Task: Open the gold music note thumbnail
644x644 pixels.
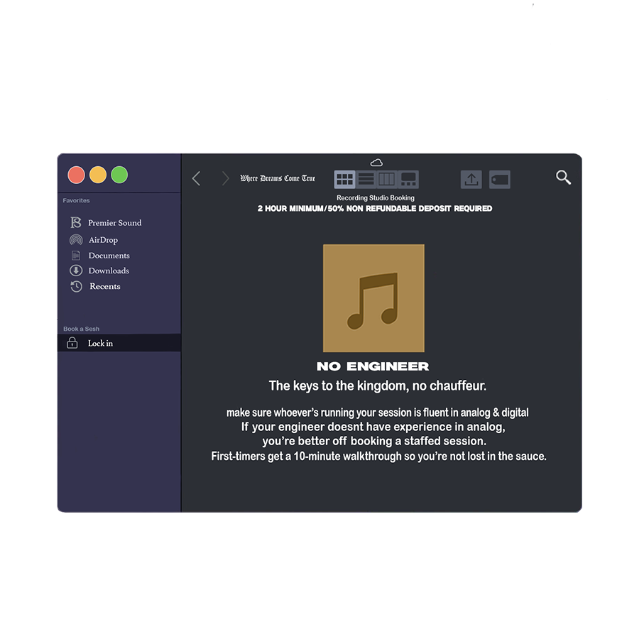Action: pyautogui.click(x=373, y=298)
